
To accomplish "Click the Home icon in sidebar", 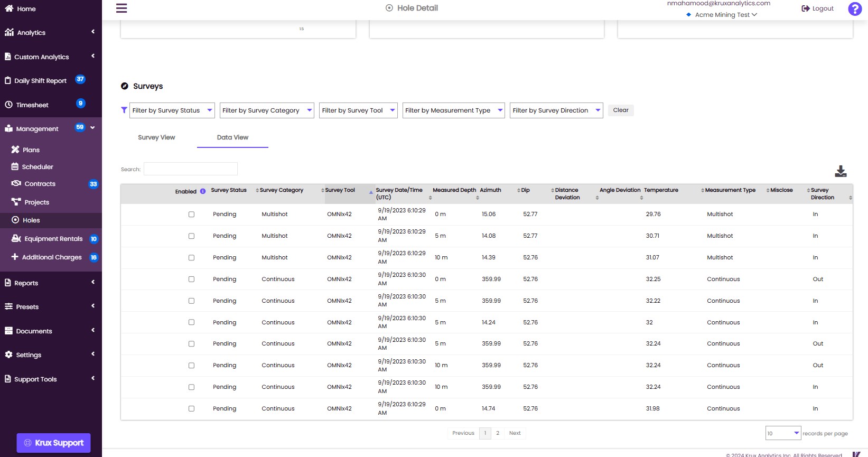I will tap(9, 8).
